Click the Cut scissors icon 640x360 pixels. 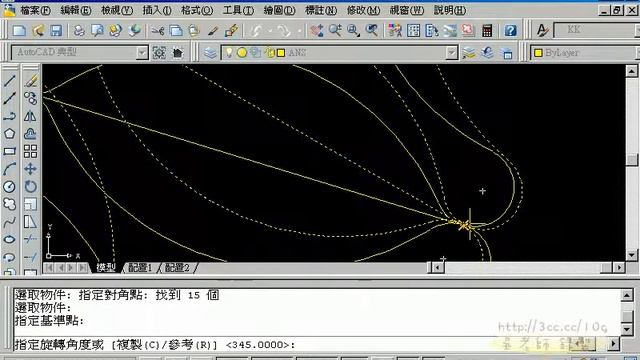158,30
